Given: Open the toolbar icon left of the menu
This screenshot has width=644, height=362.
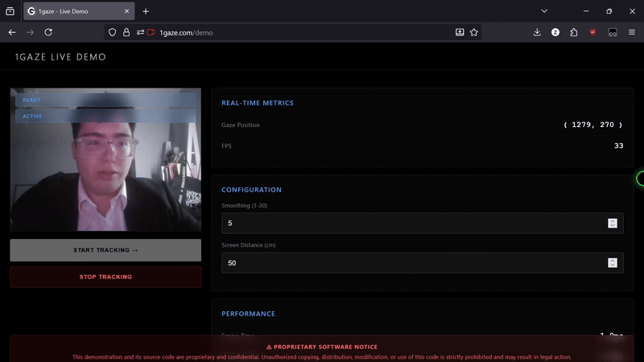Looking at the screenshot, I should 613,32.
